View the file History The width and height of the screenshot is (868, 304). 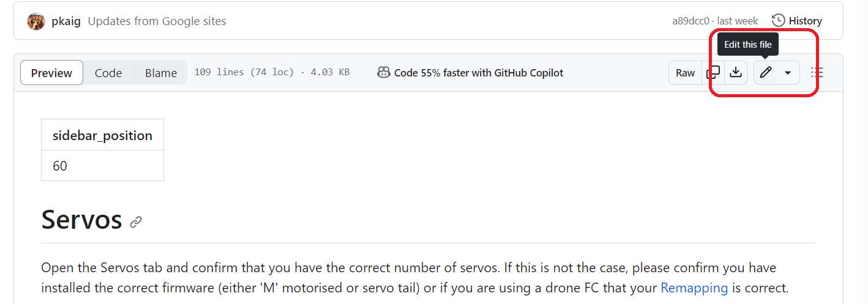click(x=797, y=21)
